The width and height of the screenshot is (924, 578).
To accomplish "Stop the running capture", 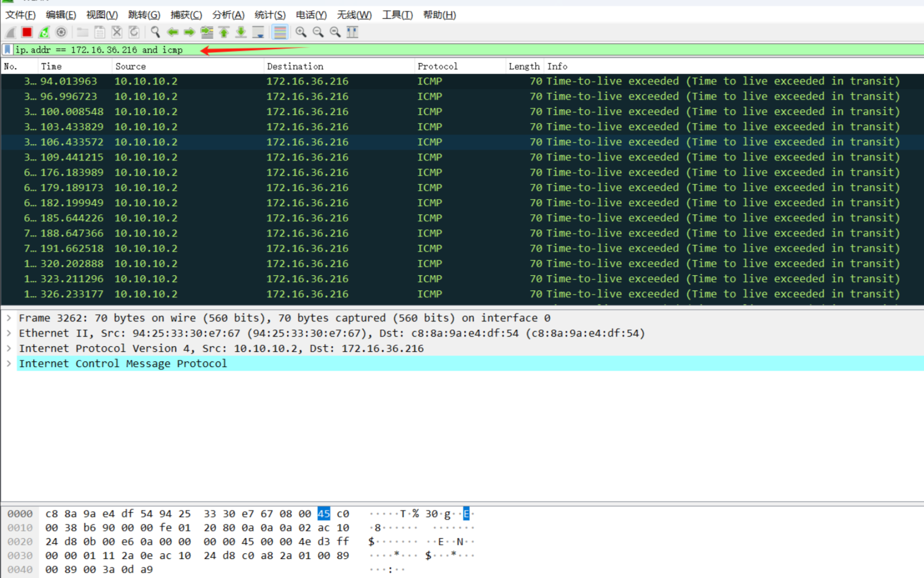I will [26, 32].
